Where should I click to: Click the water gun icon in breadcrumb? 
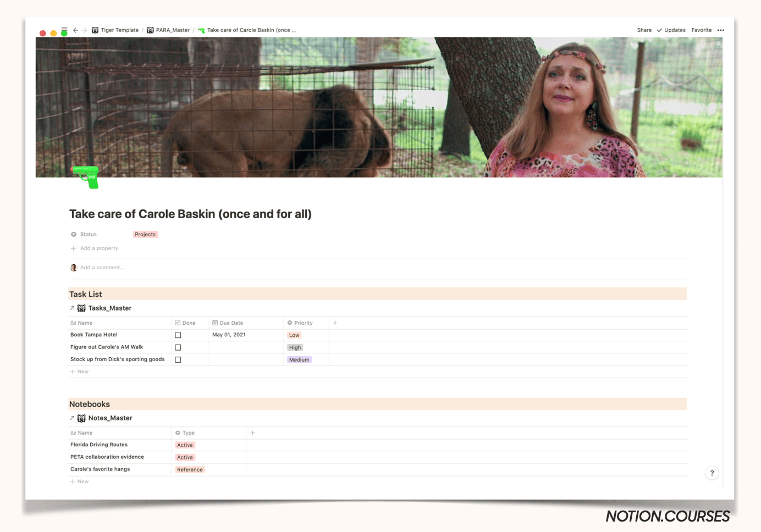(x=201, y=30)
